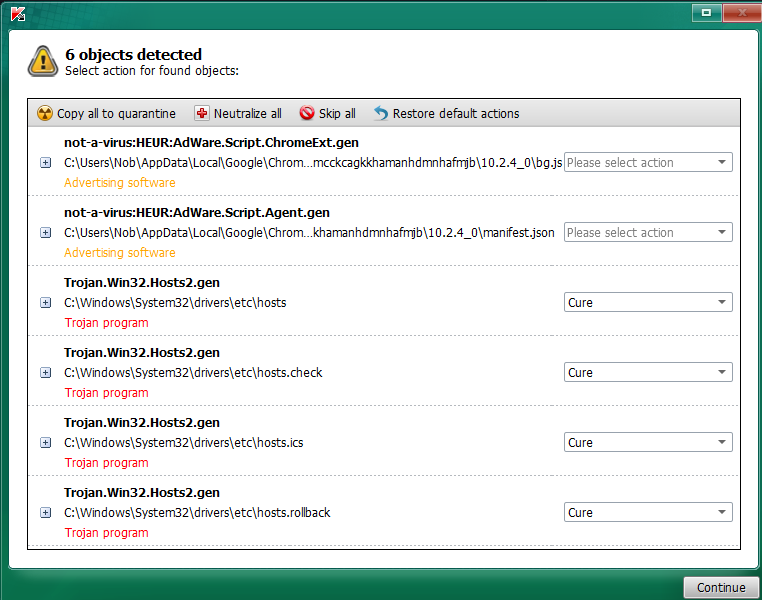Click the Skip all prohibited icon
The width and height of the screenshot is (762, 600).
307,113
